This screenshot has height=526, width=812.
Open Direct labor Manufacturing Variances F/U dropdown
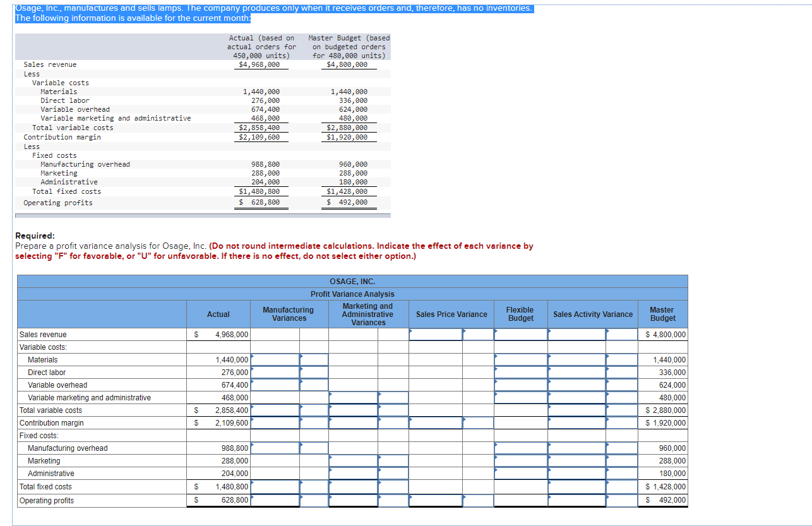(x=314, y=373)
